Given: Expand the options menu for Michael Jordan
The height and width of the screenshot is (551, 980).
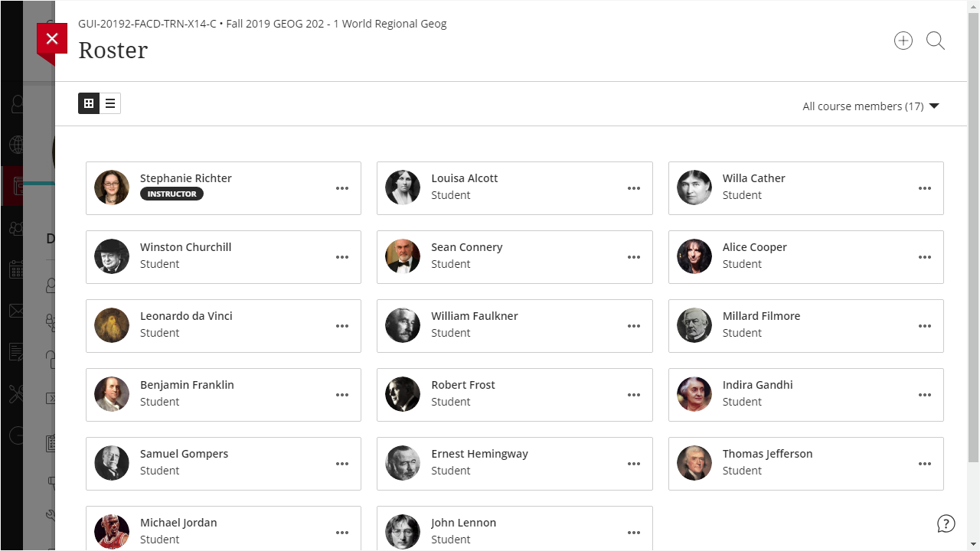Looking at the screenshot, I should pos(342,533).
